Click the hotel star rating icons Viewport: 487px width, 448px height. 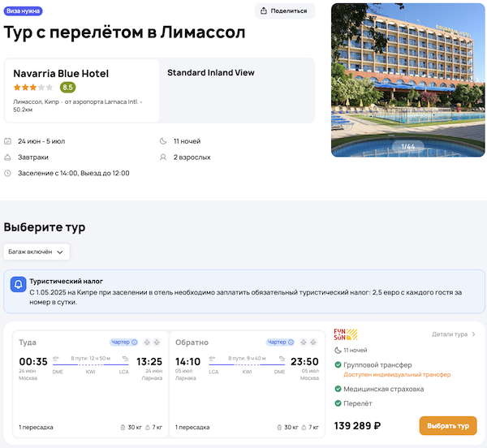pos(33,88)
